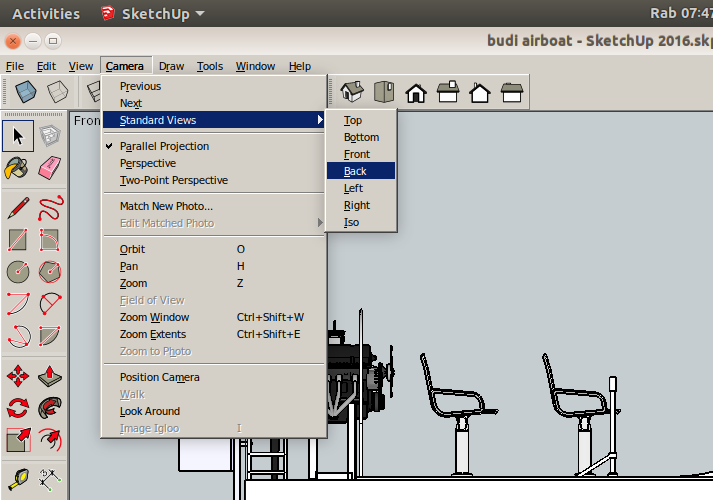The image size is (713, 500).
Task: Select the Rotated Rectangle tool
Action: click(50, 240)
